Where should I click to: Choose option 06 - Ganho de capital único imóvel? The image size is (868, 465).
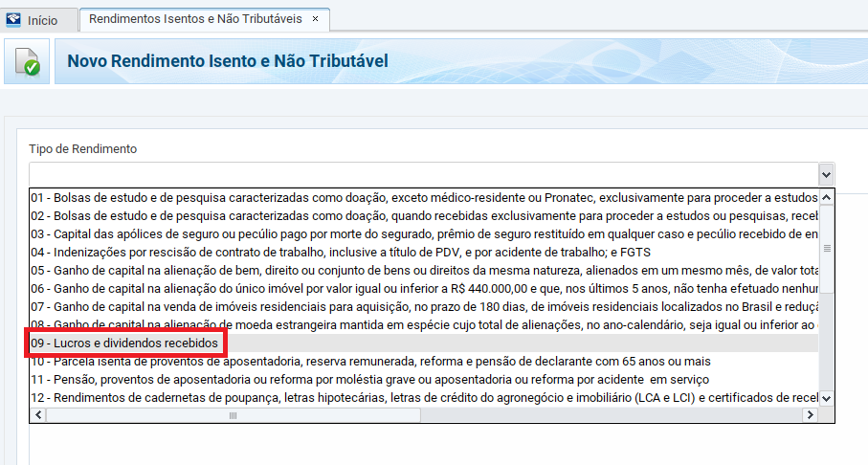click(x=421, y=288)
